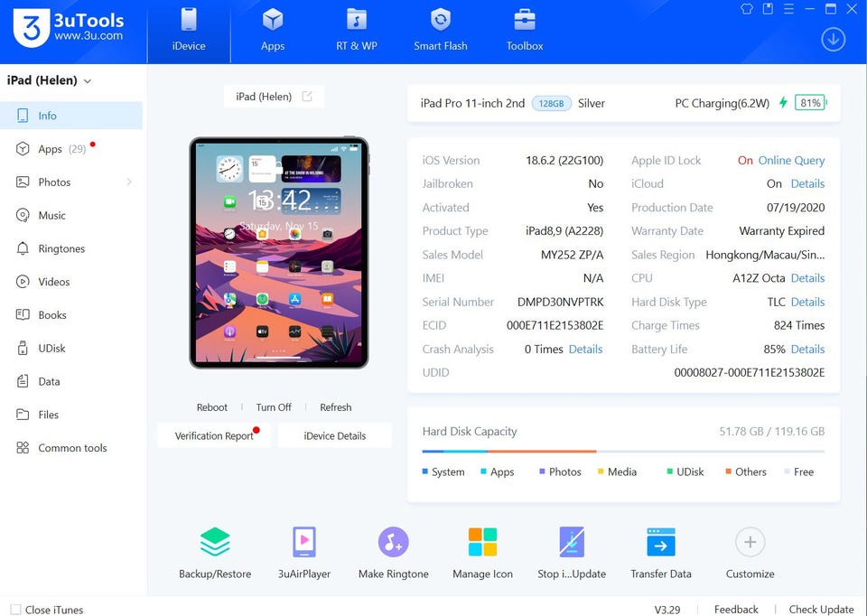Open Backup/Restore stacked layers icon
867x616 pixels.
[215, 542]
